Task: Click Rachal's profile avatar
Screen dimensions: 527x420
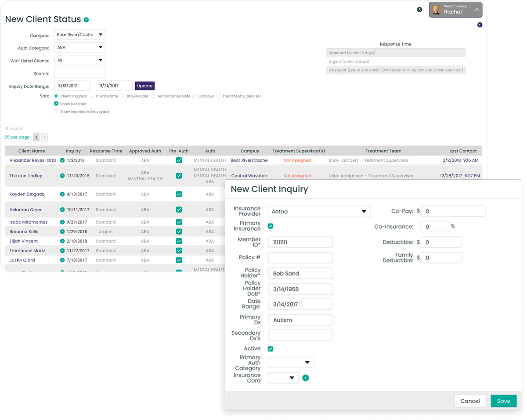Action: click(436, 10)
